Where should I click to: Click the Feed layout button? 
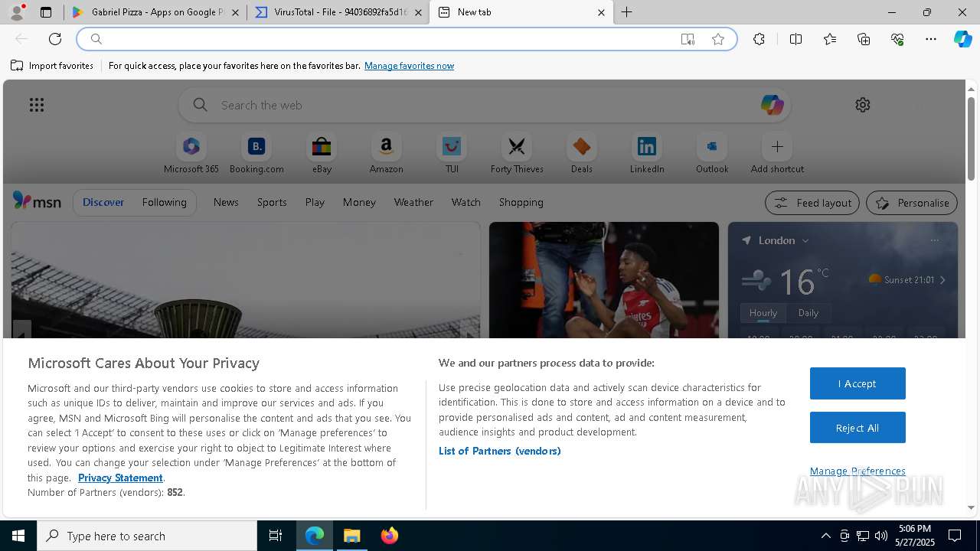pyautogui.click(x=812, y=203)
